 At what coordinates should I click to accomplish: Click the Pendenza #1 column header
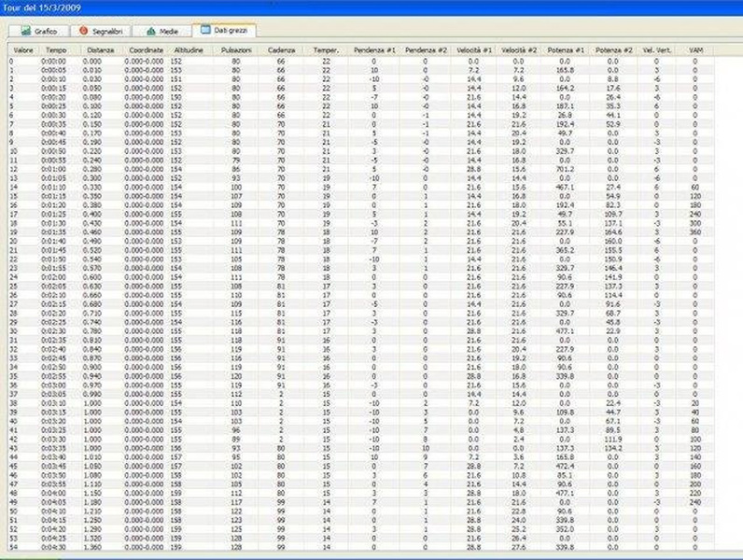point(374,49)
